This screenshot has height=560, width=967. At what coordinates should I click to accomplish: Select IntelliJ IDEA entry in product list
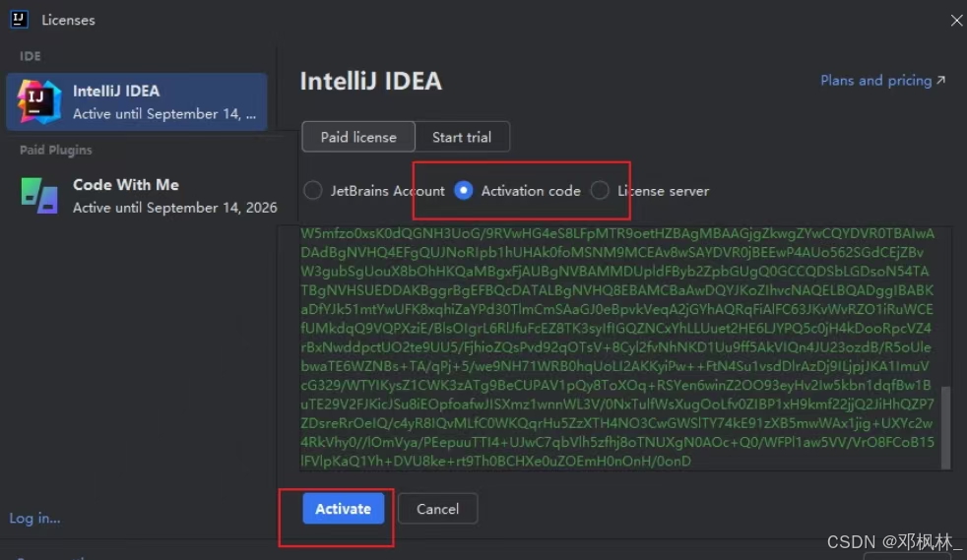(x=137, y=101)
